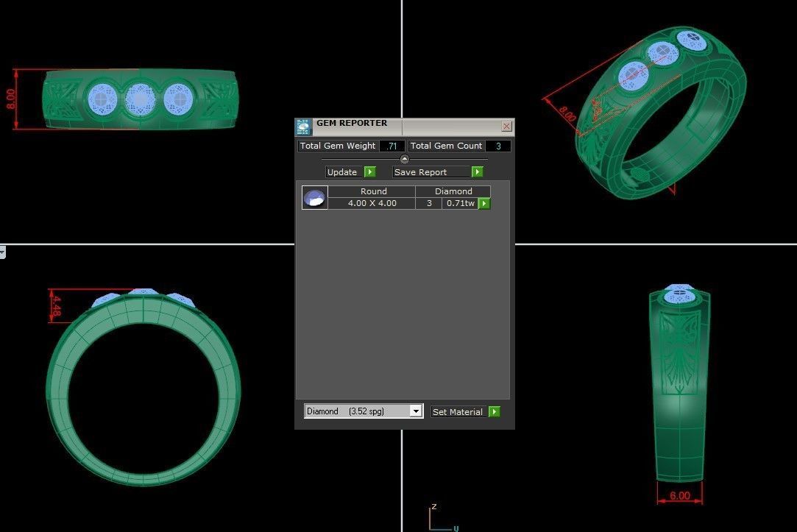Image resolution: width=797 pixels, height=532 pixels.
Task: Click the gem quantity cell showing 3
Action: pos(430,203)
